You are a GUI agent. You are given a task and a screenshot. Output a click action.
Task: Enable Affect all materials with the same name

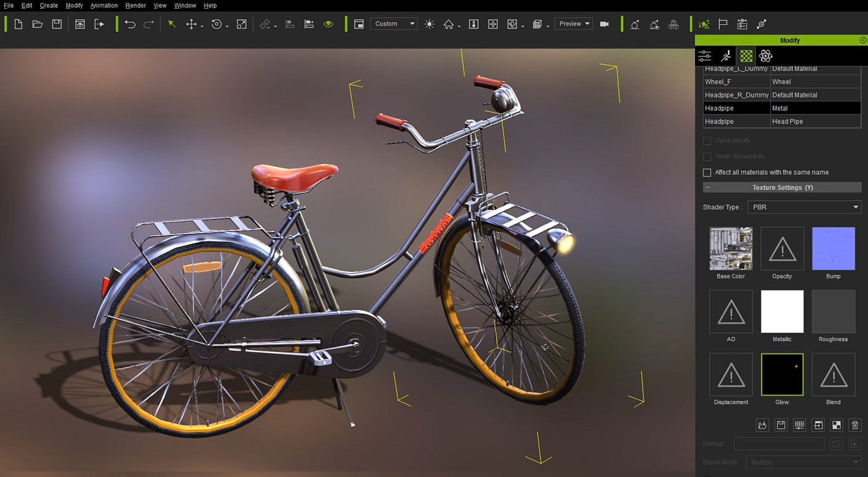pyautogui.click(x=707, y=172)
